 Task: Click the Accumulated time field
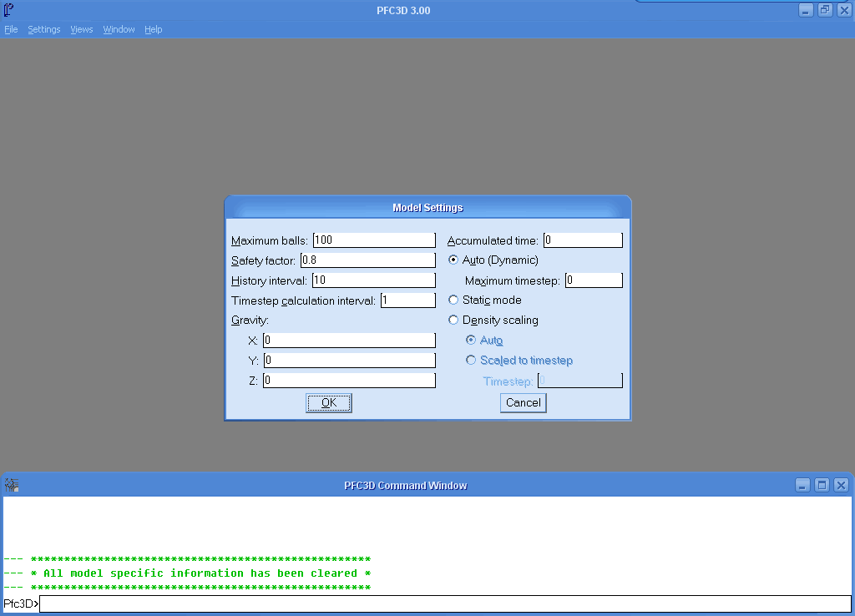pos(583,240)
